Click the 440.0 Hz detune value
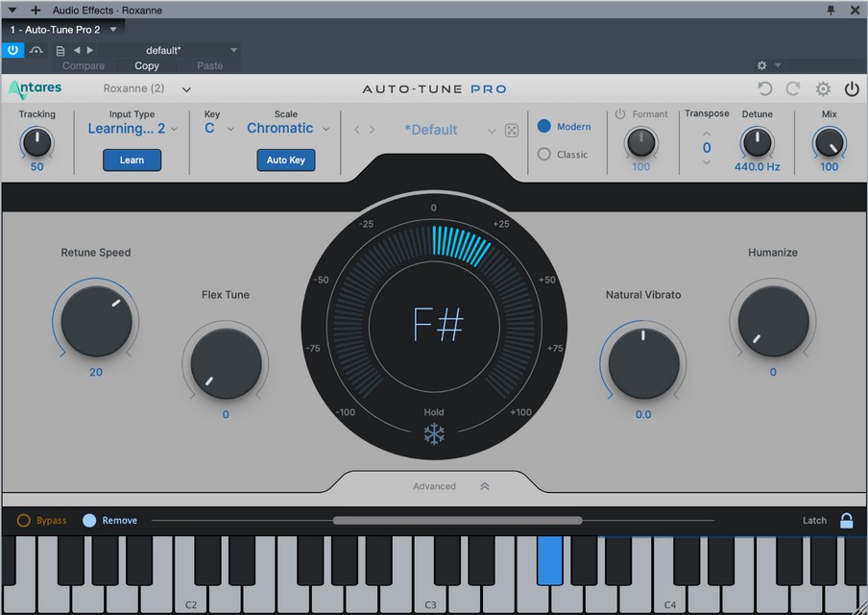868x615 pixels. 757,167
